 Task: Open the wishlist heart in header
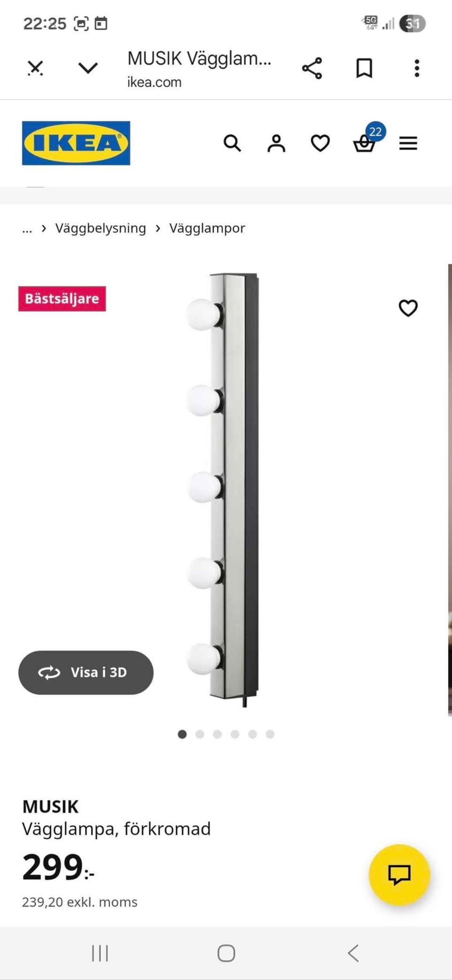pyautogui.click(x=320, y=143)
